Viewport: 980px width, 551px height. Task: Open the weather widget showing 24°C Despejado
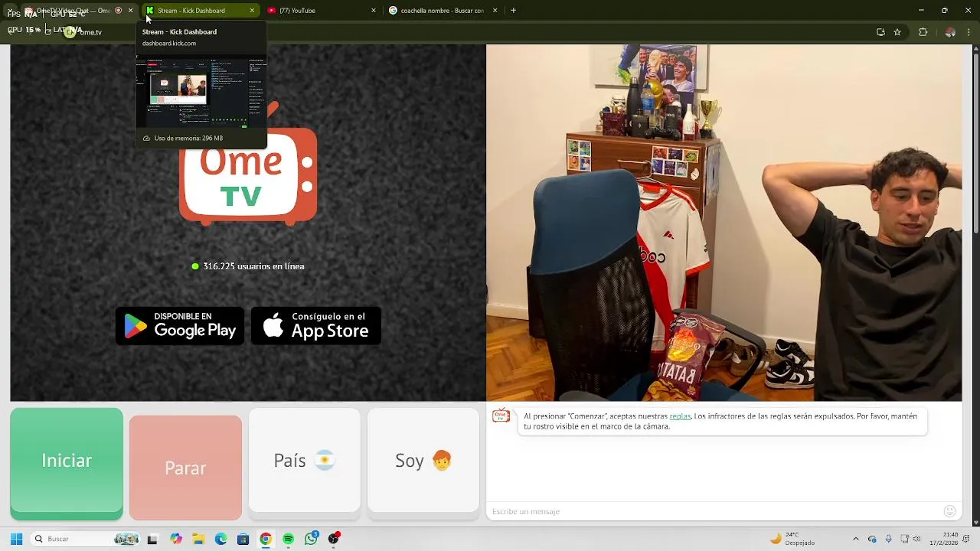(792, 539)
